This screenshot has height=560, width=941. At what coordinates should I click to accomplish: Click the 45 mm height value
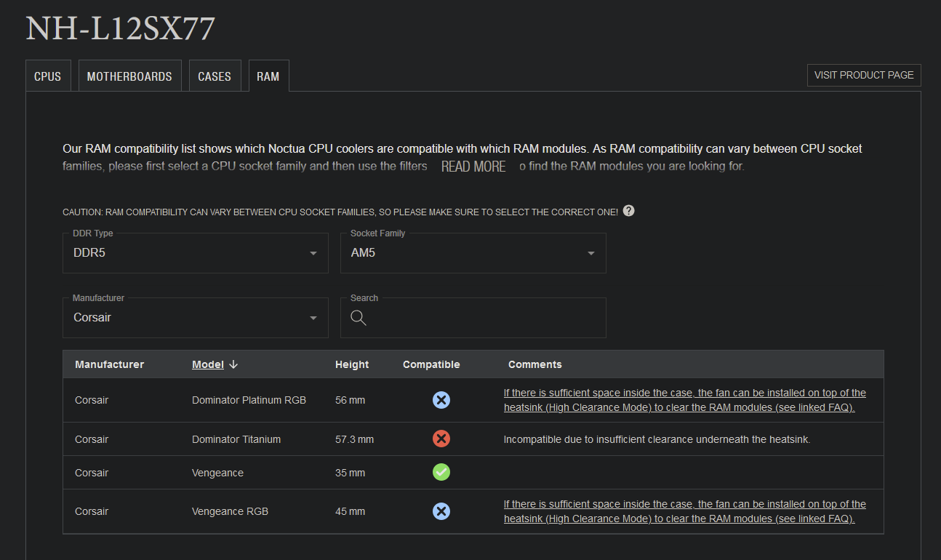(351, 511)
